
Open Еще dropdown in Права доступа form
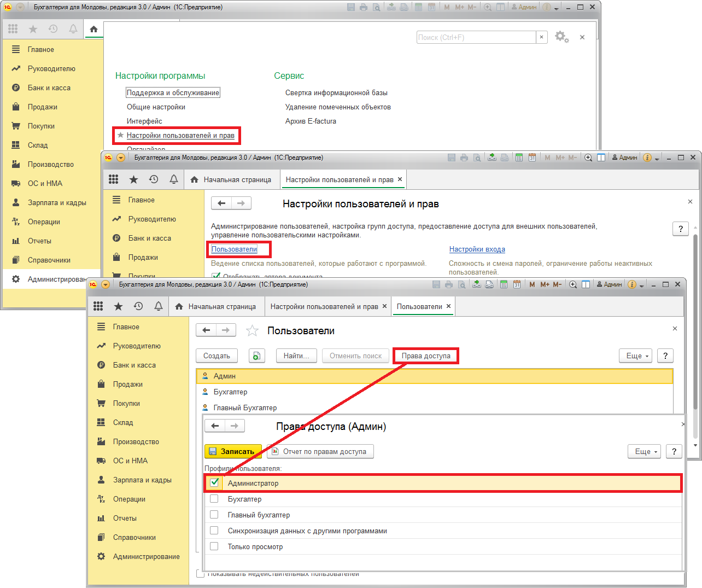pyautogui.click(x=645, y=451)
